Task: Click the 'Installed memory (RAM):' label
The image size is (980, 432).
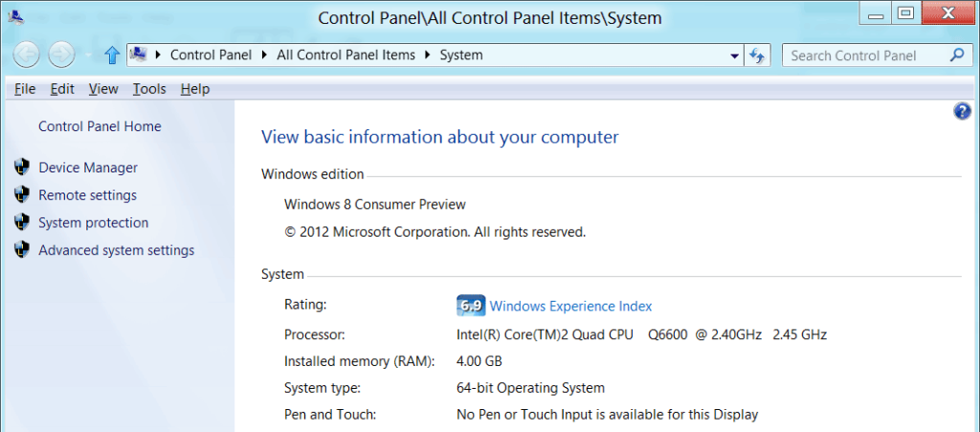Action: pos(360,361)
